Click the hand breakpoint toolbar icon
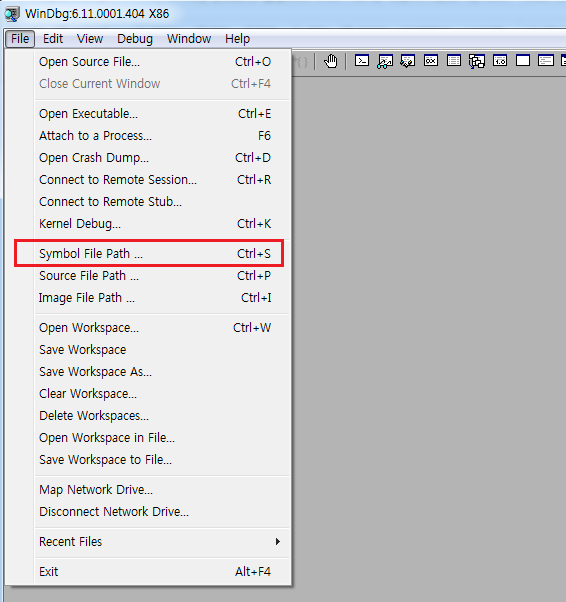 pyautogui.click(x=331, y=61)
